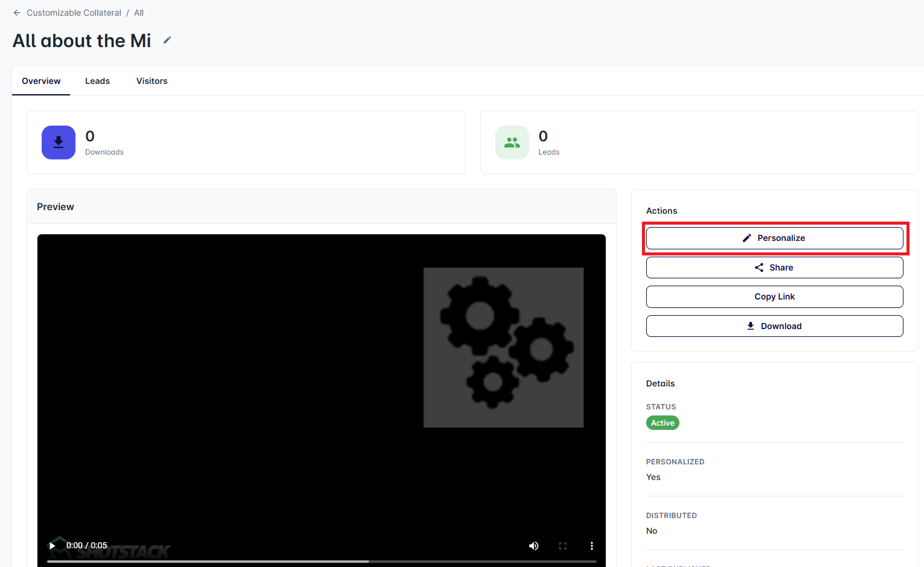This screenshot has height=567, width=924.
Task: Switch to the Visitors tab
Action: [x=152, y=81]
